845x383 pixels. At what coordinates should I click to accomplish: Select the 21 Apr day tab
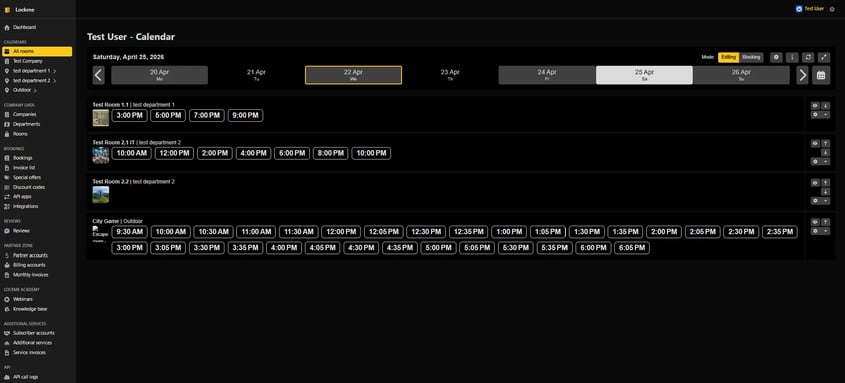pos(257,75)
